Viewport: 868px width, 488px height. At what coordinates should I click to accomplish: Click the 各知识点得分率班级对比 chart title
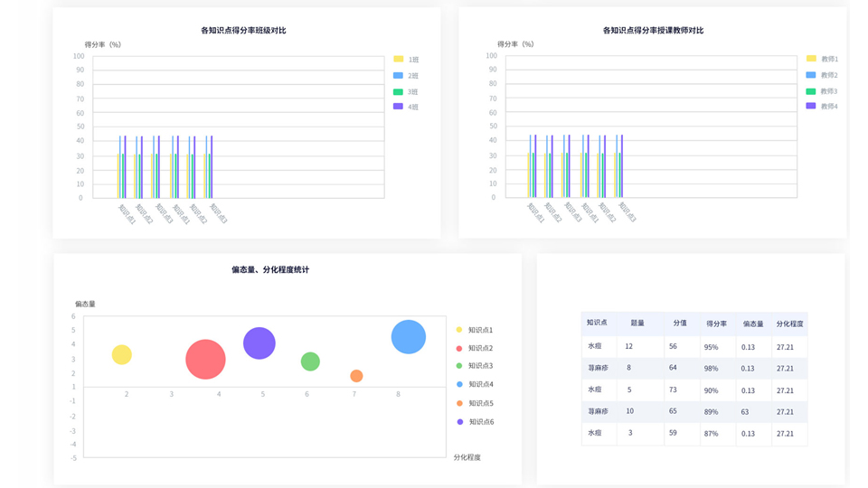tap(243, 31)
